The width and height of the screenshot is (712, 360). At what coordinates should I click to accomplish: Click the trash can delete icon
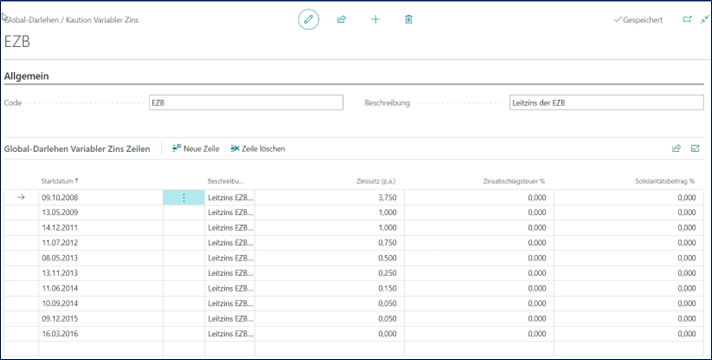click(x=409, y=20)
